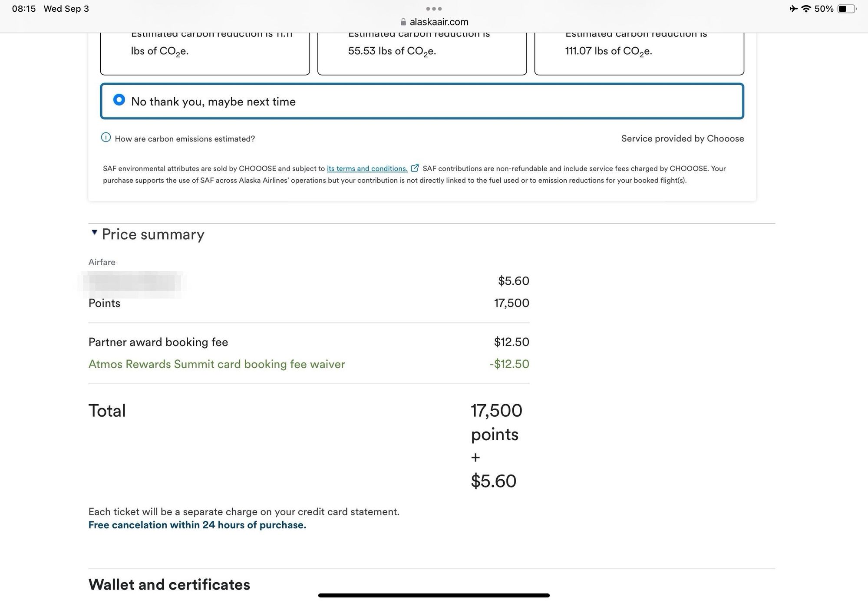Tap the 08:15 clock in status bar
868x603 pixels.
pos(24,9)
